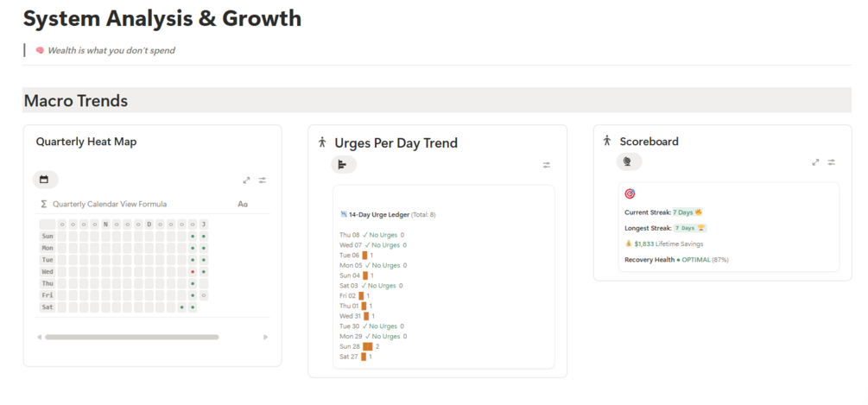Open view settings for Quarterly Heat Map
The height and width of the screenshot is (405, 868).
click(x=263, y=180)
